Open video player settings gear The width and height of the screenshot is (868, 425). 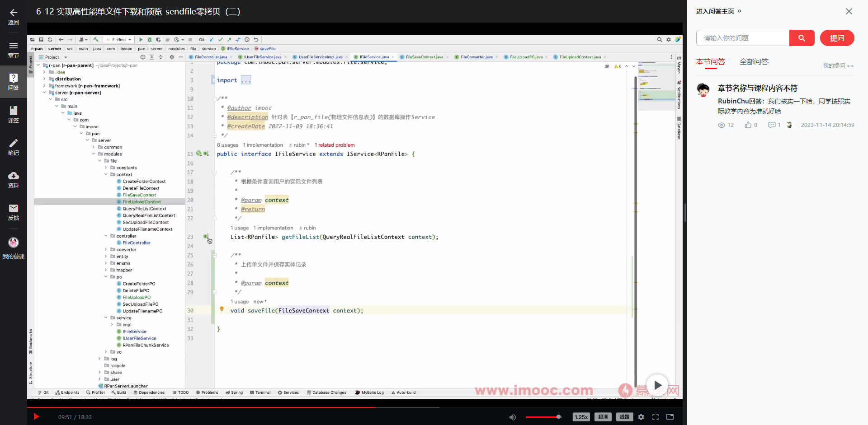[641, 417]
